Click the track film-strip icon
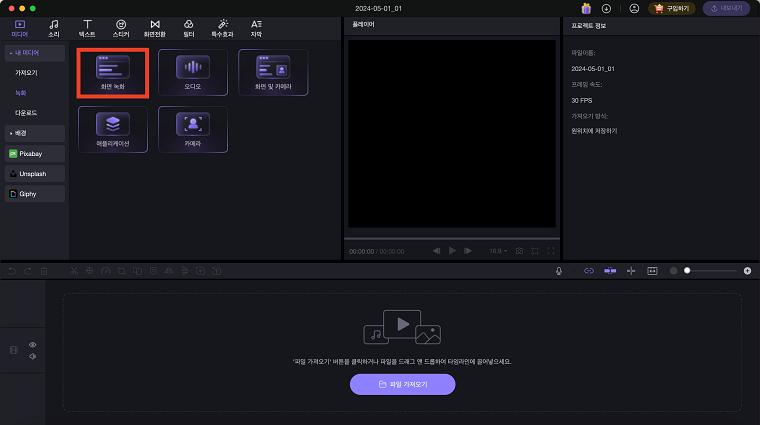The image size is (760, 425). coord(14,350)
